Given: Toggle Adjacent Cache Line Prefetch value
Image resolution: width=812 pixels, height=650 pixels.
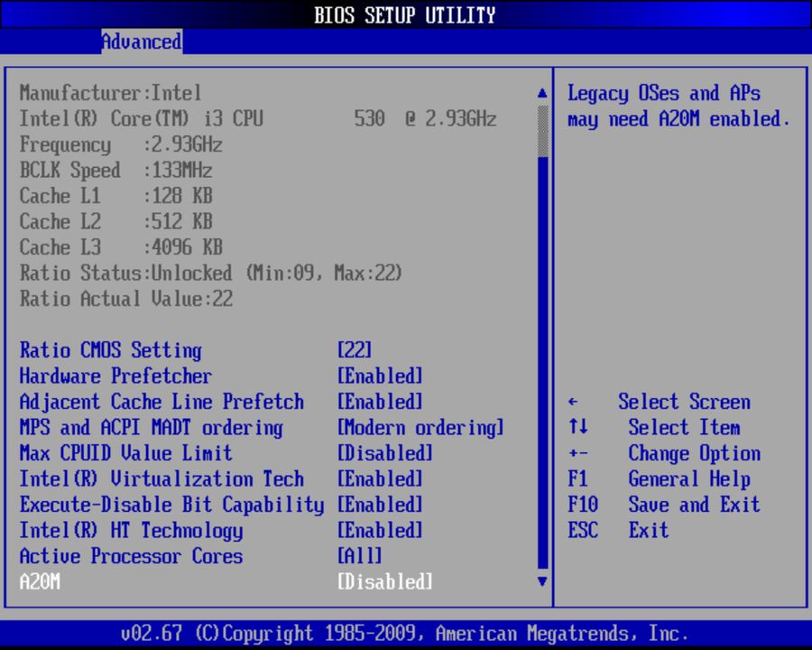Looking at the screenshot, I should (x=380, y=402).
